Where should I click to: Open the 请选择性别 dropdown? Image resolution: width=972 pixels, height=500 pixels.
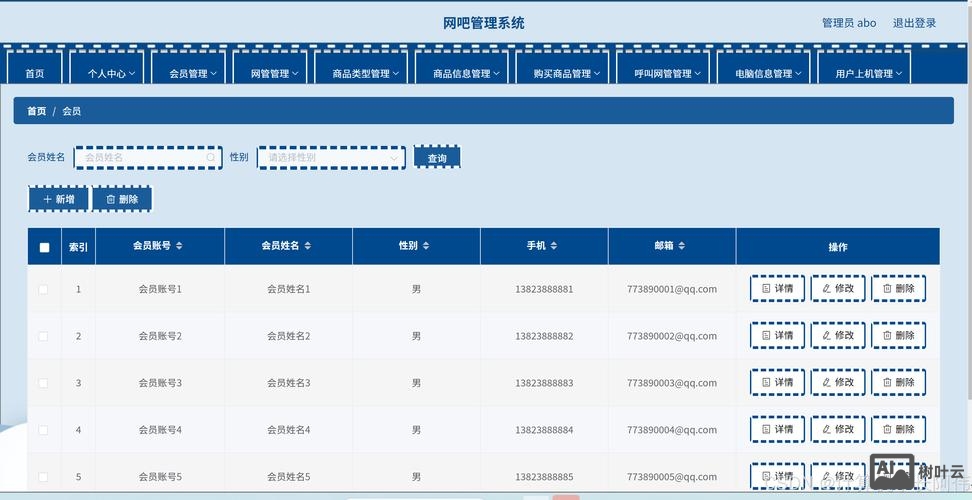332,157
